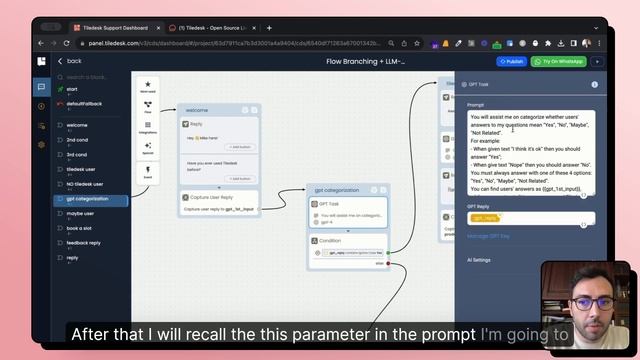
Task: Open the Flow actions icon
Action: pyautogui.click(x=148, y=107)
